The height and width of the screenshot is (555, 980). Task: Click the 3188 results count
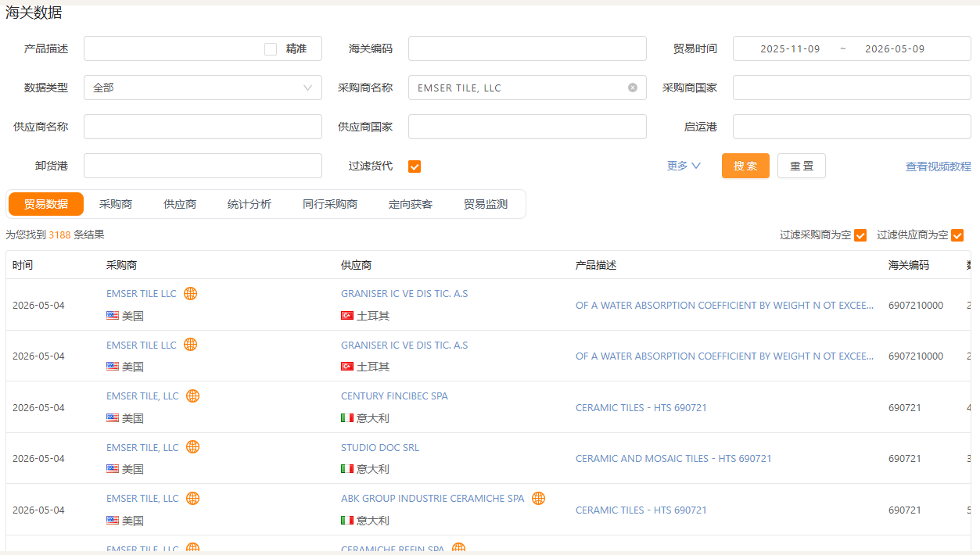59,235
